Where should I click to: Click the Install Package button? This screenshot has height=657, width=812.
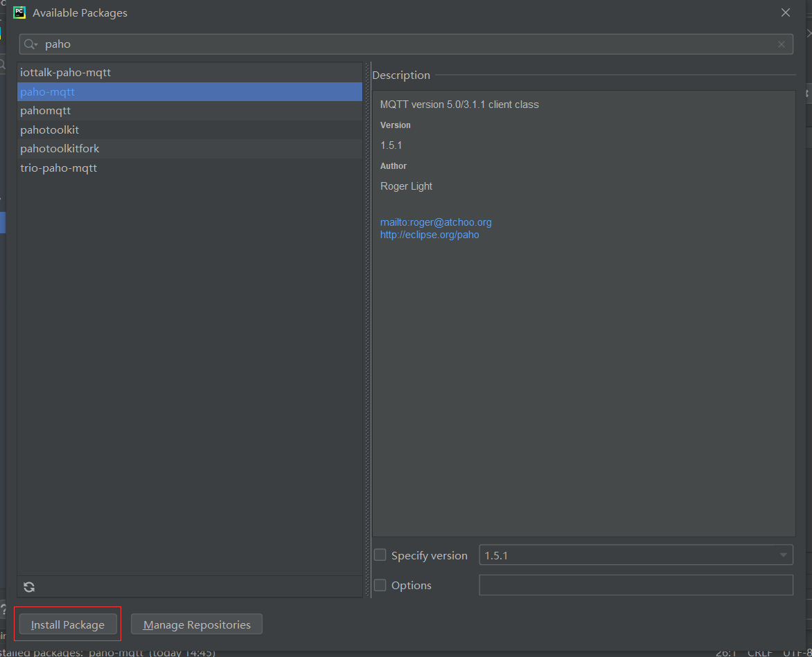[x=68, y=624]
